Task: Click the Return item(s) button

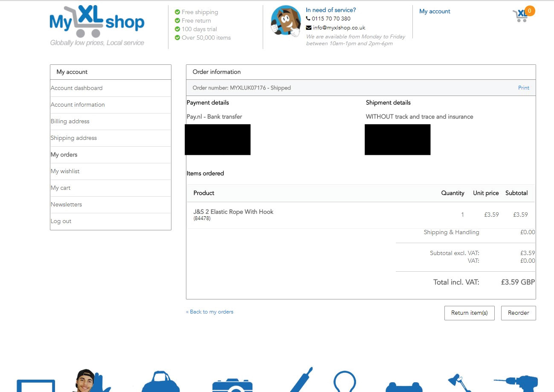Action: pos(470,313)
